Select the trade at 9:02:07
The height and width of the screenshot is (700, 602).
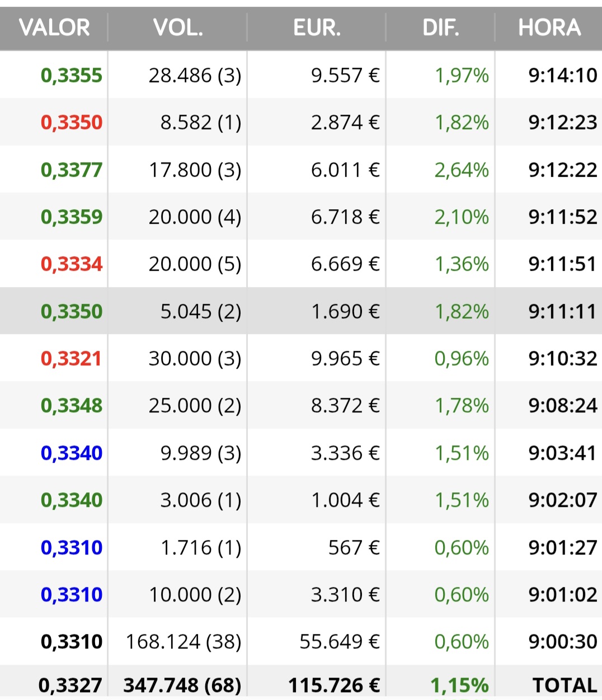point(301,500)
